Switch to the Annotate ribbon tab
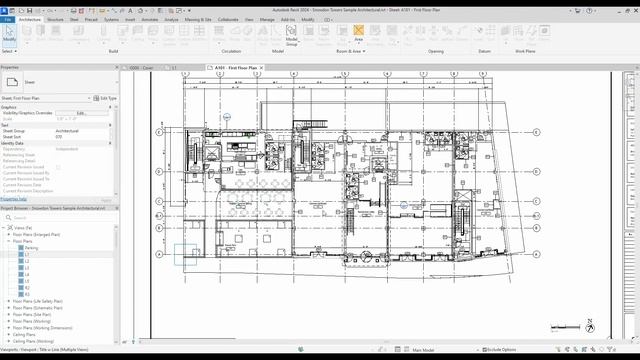 point(150,20)
